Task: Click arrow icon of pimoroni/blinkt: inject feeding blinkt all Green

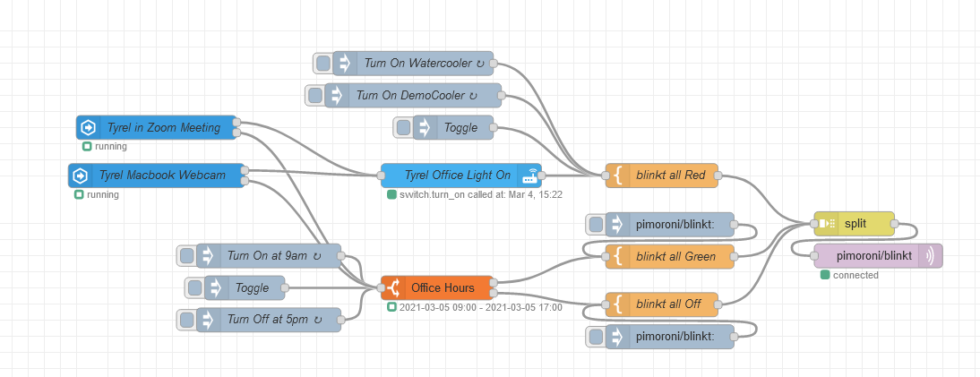Action: [617, 224]
